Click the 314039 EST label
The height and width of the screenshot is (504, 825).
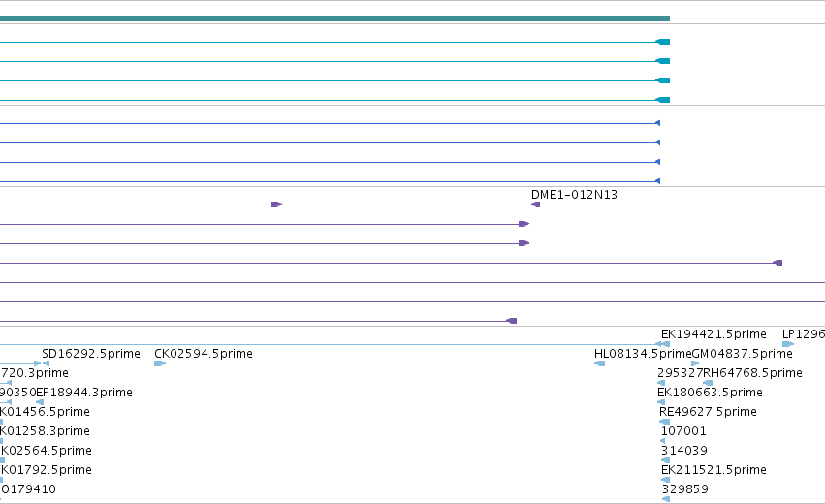684,451
